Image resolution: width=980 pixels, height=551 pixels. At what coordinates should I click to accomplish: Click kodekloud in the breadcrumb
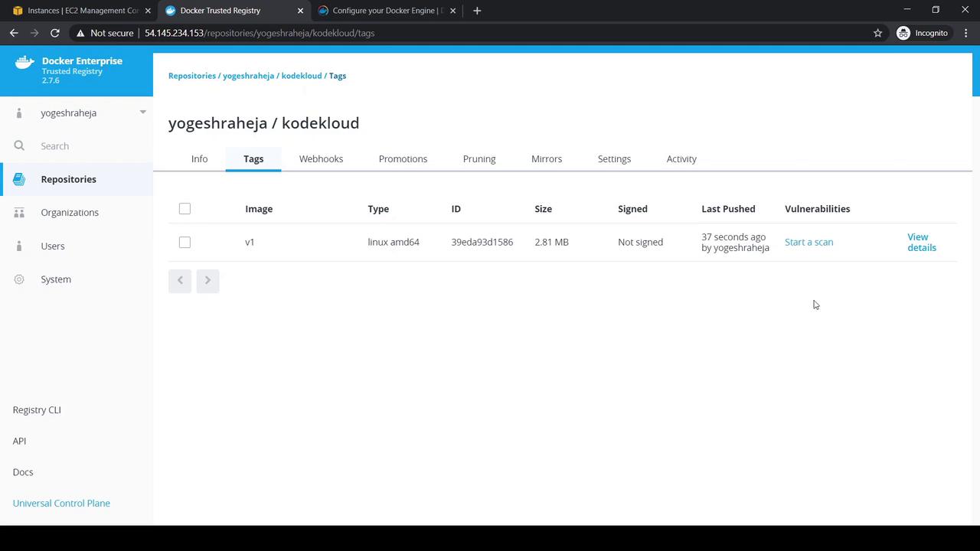[302, 76]
